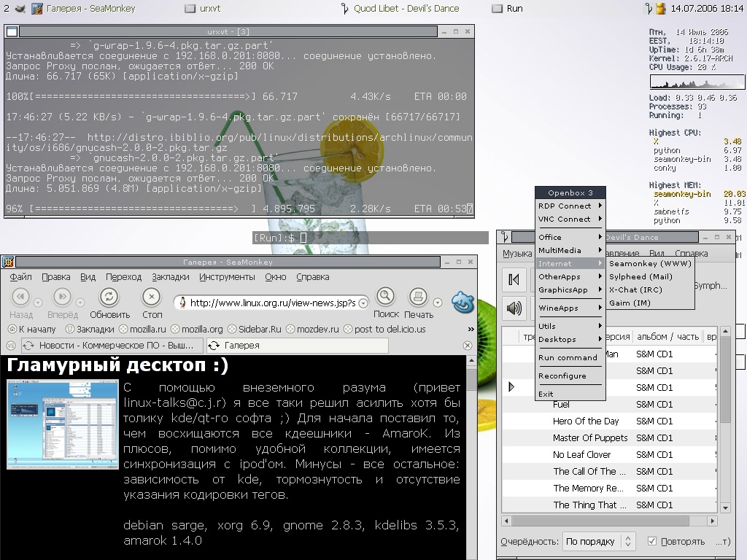Screen dimensions: 747x560
Task: Click the Quod Libet volume speaker icon
Action: click(514, 308)
